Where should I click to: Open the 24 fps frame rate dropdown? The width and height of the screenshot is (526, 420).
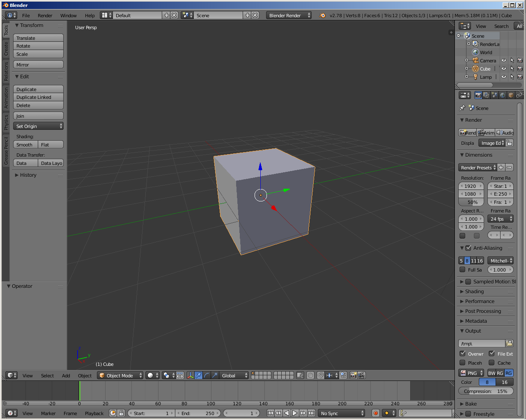(x=501, y=219)
